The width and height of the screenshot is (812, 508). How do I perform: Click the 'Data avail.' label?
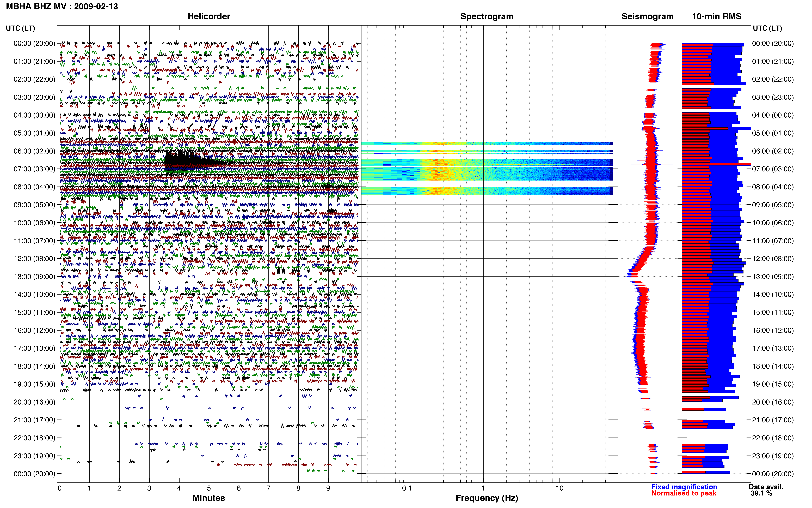[766, 487]
